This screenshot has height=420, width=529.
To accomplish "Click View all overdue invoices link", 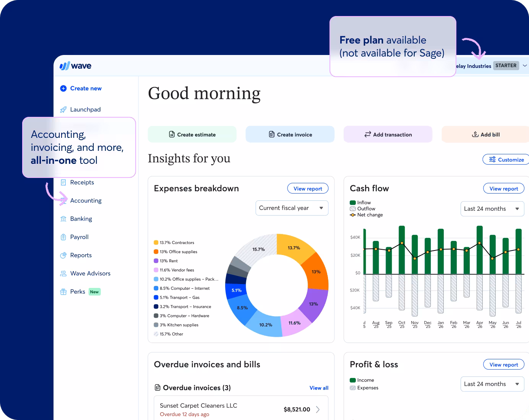I will point(319,388).
